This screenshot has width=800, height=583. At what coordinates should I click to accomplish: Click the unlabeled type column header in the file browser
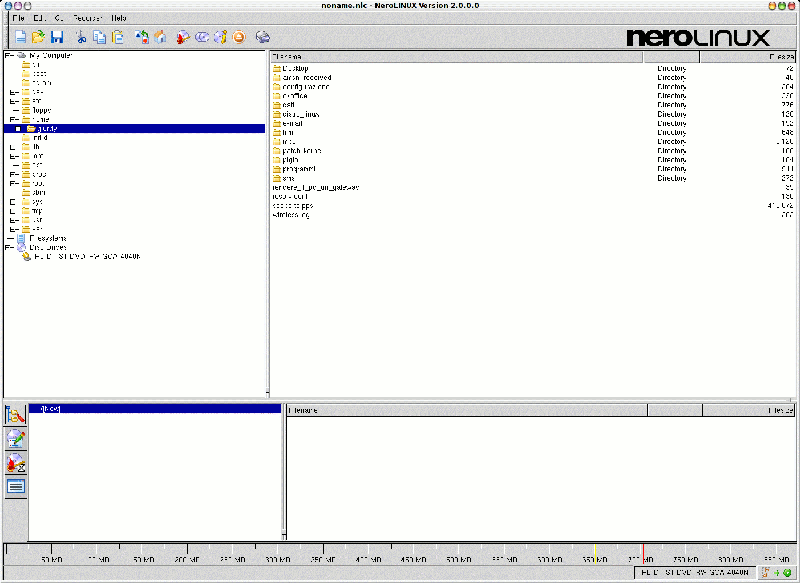(x=671, y=57)
